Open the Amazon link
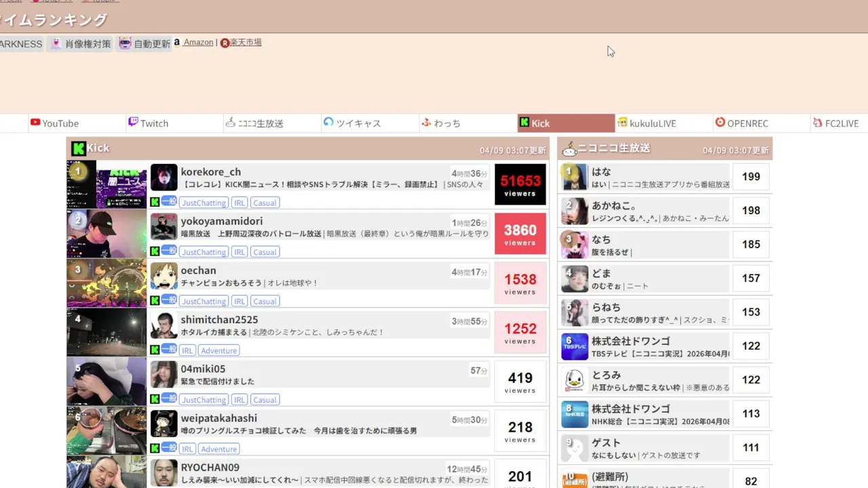Screen dimensions: 868x488 [198, 42]
